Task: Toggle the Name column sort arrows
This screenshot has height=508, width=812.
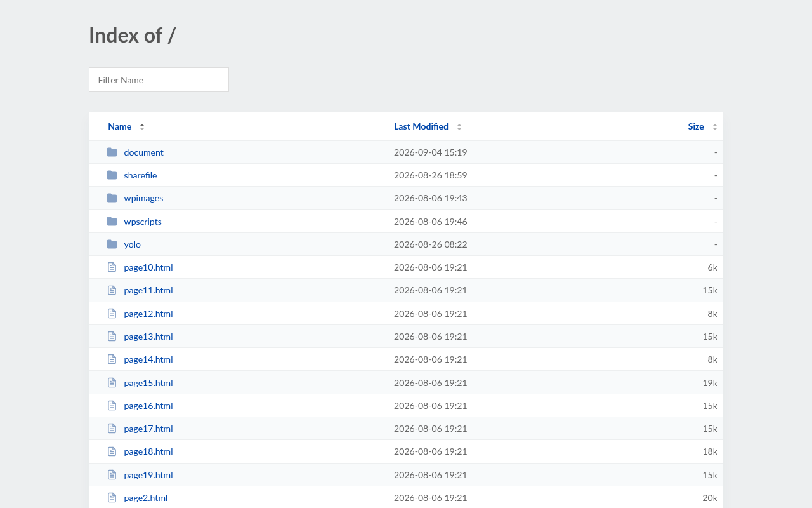Action: coord(142,127)
